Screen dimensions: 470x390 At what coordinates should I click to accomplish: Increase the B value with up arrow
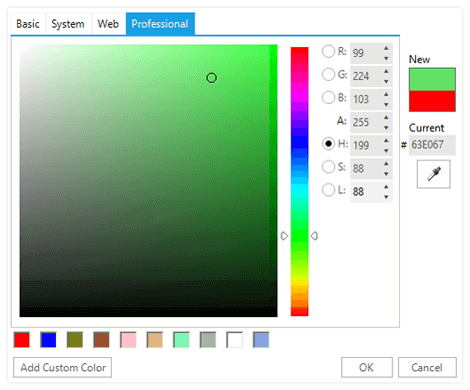point(386,94)
